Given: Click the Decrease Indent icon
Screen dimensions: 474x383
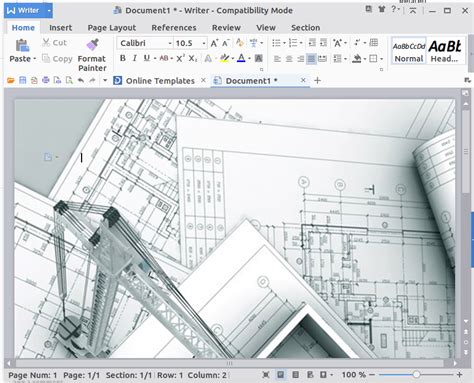Looking at the screenshot, I should (x=312, y=43).
